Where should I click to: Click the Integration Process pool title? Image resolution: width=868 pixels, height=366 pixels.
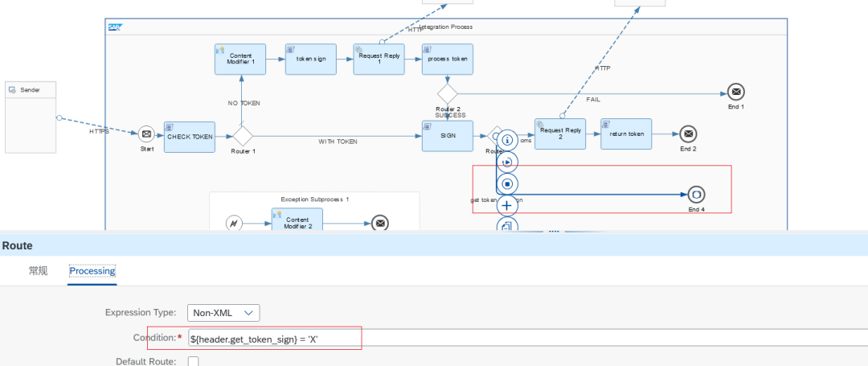coord(446,27)
